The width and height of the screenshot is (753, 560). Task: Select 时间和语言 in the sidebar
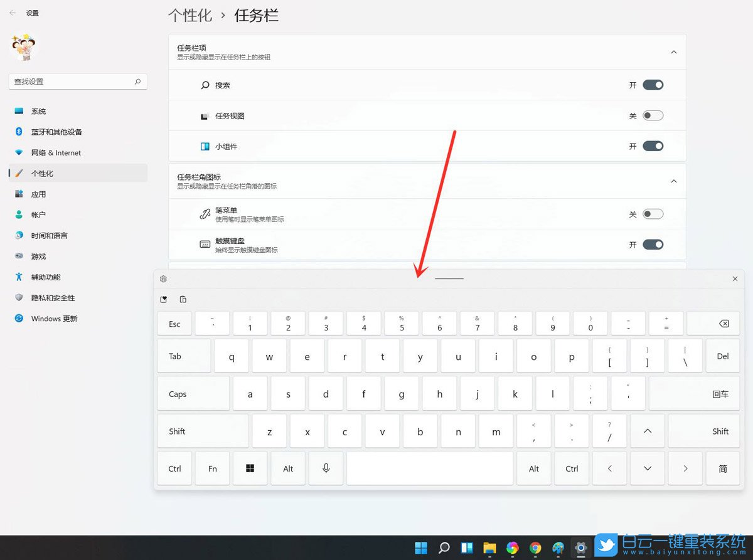56,235
